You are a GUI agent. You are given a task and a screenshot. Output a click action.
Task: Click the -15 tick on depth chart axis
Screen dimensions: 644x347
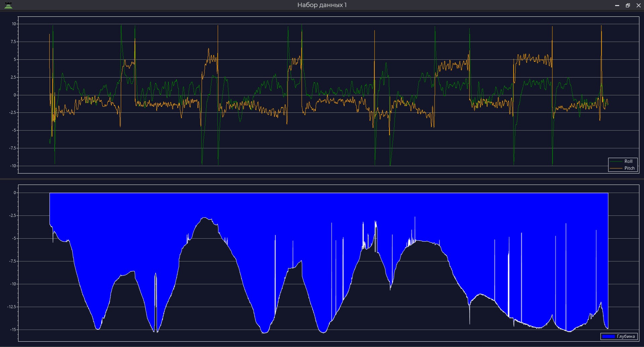click(13, 330)
